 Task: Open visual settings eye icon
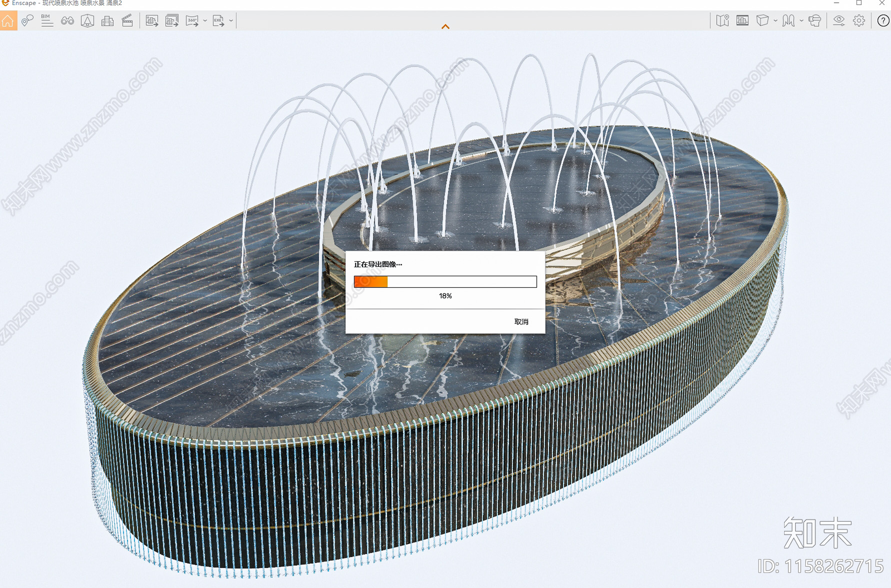pos(839,21)
